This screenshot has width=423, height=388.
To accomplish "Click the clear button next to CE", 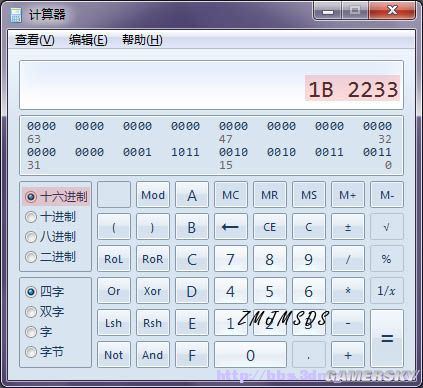I will click(x=309, y=227).
